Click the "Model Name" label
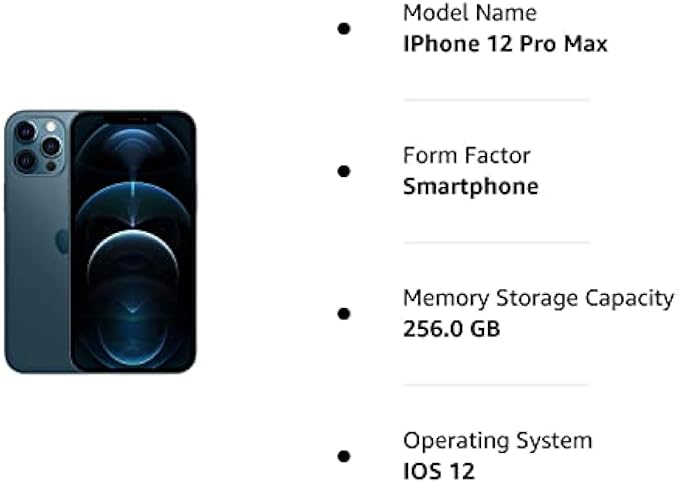The width and height of the screenshot is (679, 485). pos(469,13)
